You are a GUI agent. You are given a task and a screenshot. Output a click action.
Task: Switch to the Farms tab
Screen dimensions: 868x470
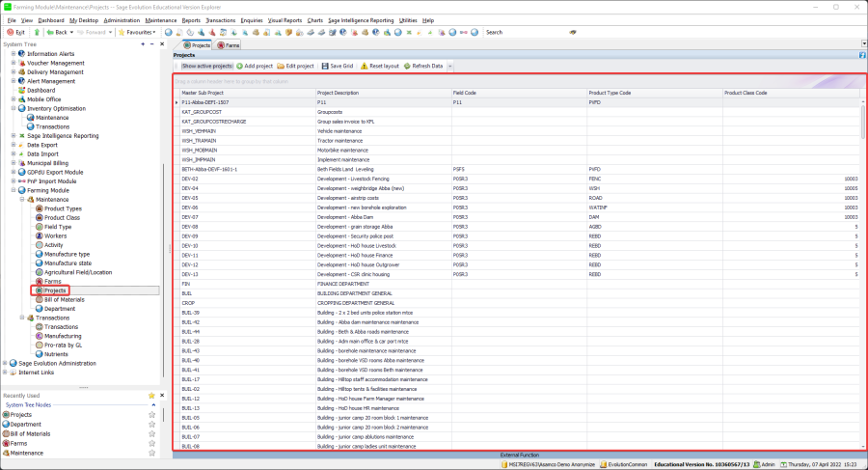230,45
